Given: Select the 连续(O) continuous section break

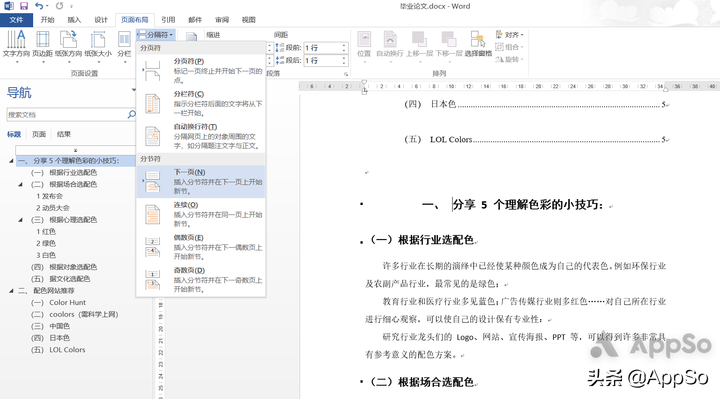Looking at the screenshot, I should pyautogui.click(x=201, y=214).
